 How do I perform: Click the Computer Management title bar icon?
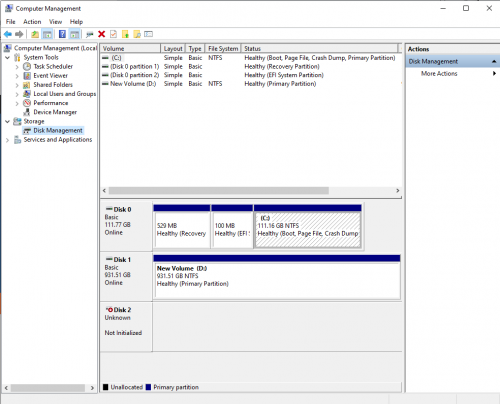pos(9,8)
